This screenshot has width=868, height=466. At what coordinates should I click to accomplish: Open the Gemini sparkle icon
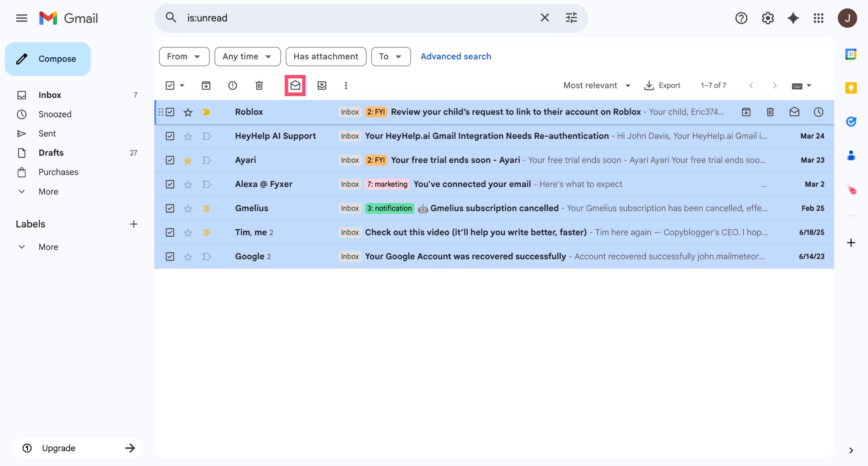click(x=793, y=18)
